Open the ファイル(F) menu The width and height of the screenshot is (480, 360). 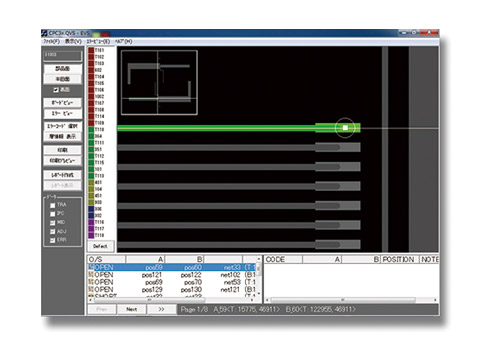tap(51, 41)
